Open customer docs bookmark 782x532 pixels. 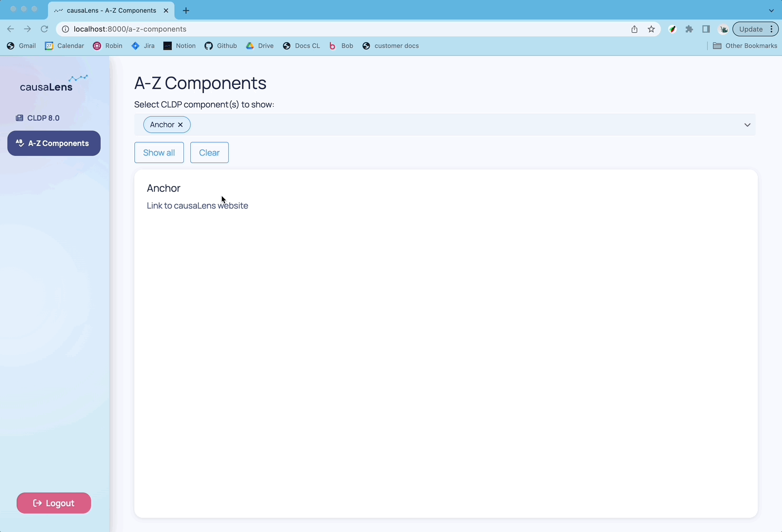tap(390, 46)
